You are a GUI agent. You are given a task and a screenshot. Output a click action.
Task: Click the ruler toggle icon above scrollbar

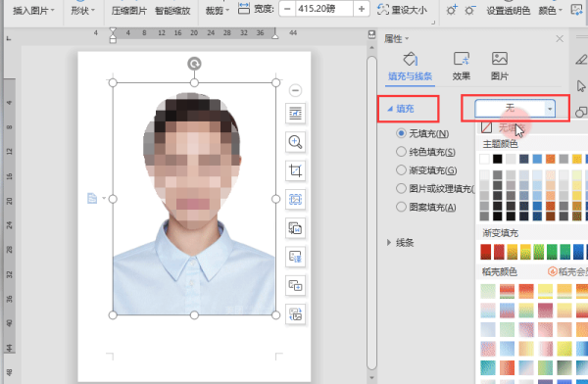[x=371, y=34]
